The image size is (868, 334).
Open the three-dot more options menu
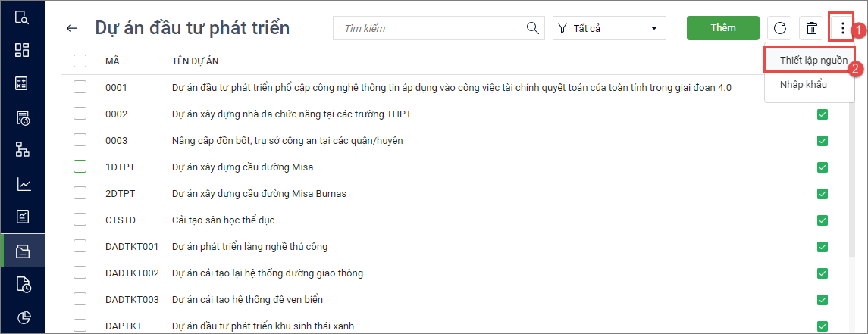pyautogui.click(x=842, y=29)
